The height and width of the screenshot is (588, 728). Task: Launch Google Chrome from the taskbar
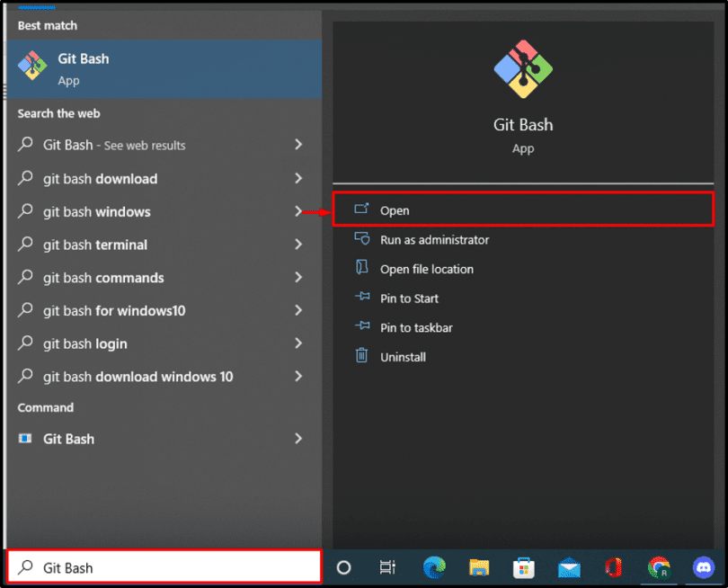coord(659,567)
